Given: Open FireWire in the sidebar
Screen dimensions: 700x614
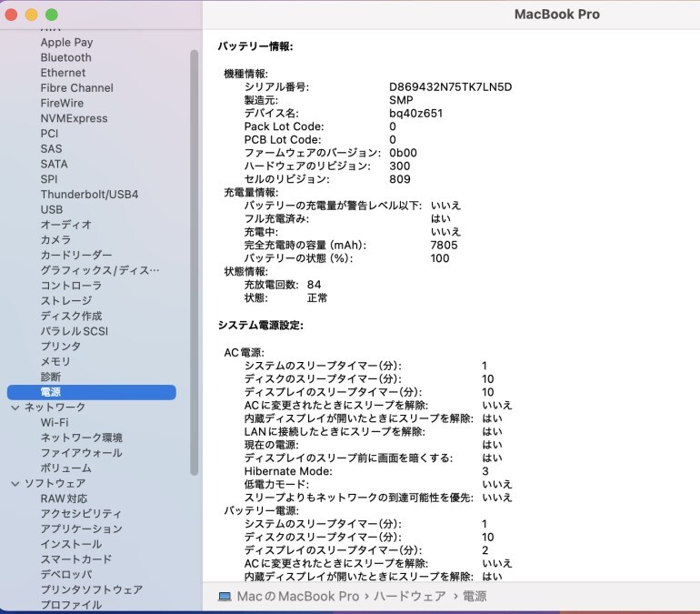Looking at the screenshot, I should point(62,103).
